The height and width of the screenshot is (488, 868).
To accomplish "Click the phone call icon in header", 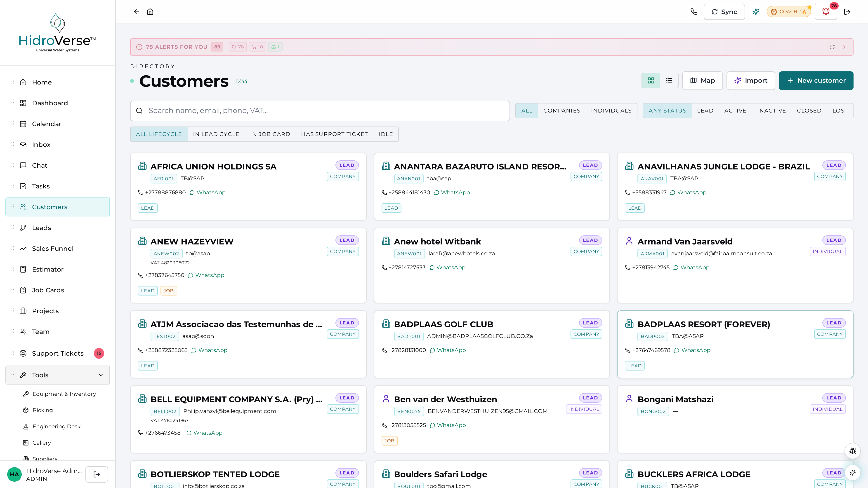I will pos(694,12).
